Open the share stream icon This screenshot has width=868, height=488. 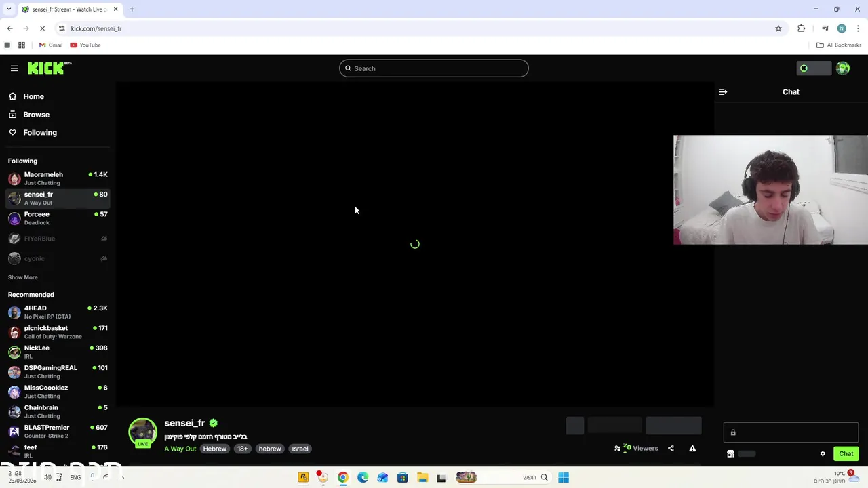(x=671, y=448)
